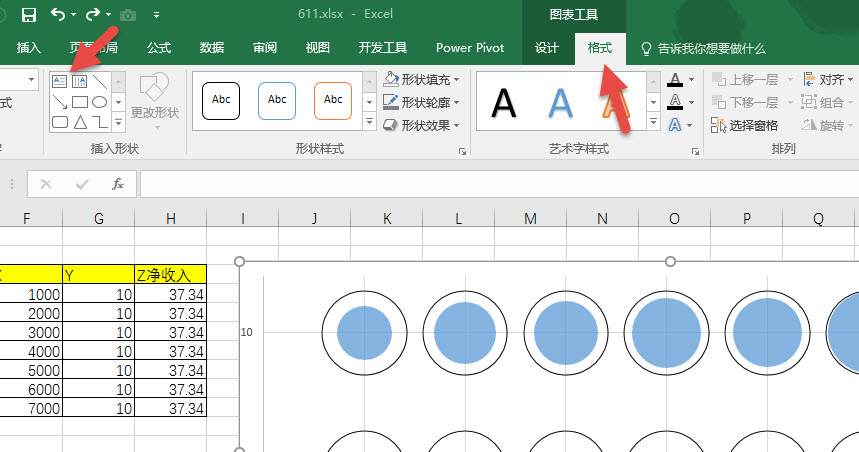Viewport: 859px width, 452px height.
Task: Open the shape styles dialog launcher
Action: 462,151
